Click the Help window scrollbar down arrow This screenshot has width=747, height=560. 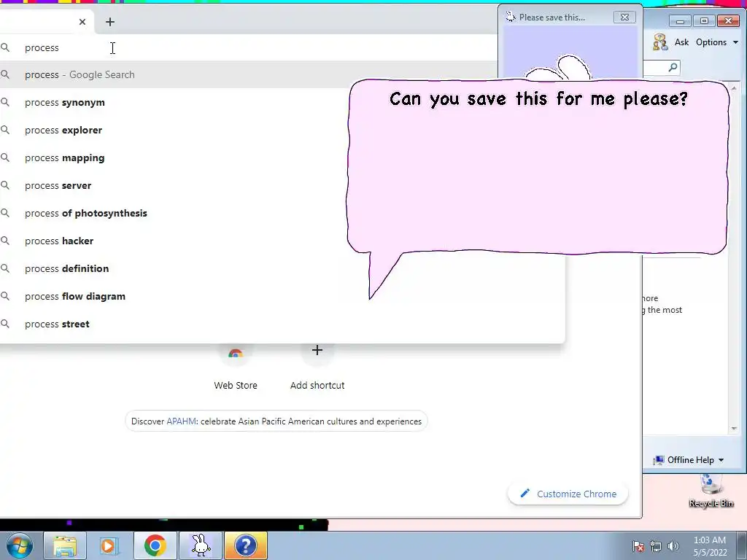point(734,429)
